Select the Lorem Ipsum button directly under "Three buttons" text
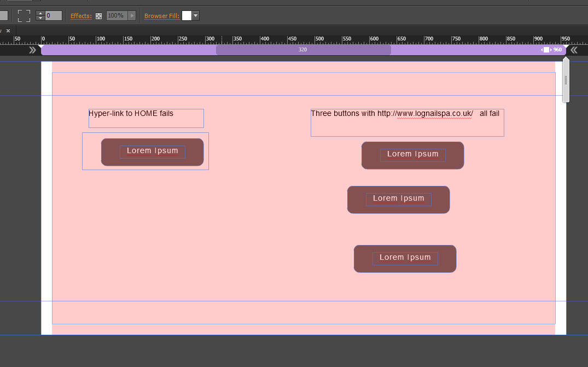 pyautogui.click(x=412, y=155)
